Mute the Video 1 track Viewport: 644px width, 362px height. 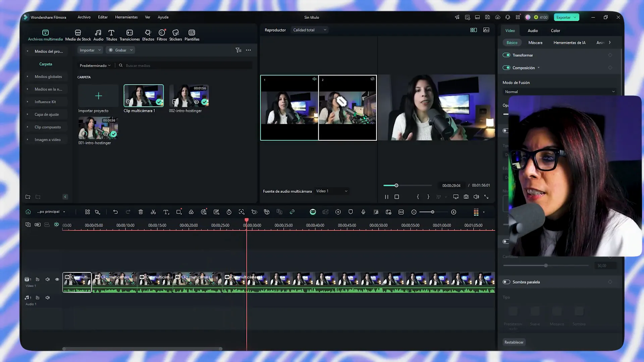coord(48,279)
